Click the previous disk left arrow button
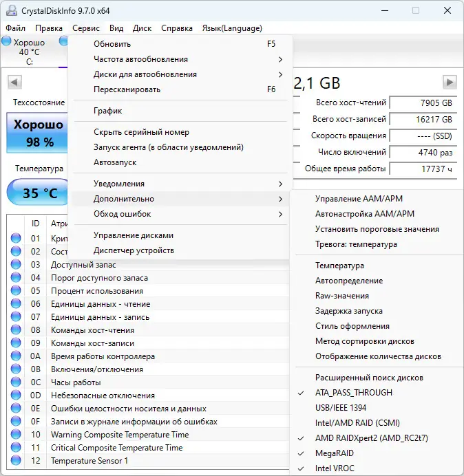464x476 pixels. click(14, 82)
